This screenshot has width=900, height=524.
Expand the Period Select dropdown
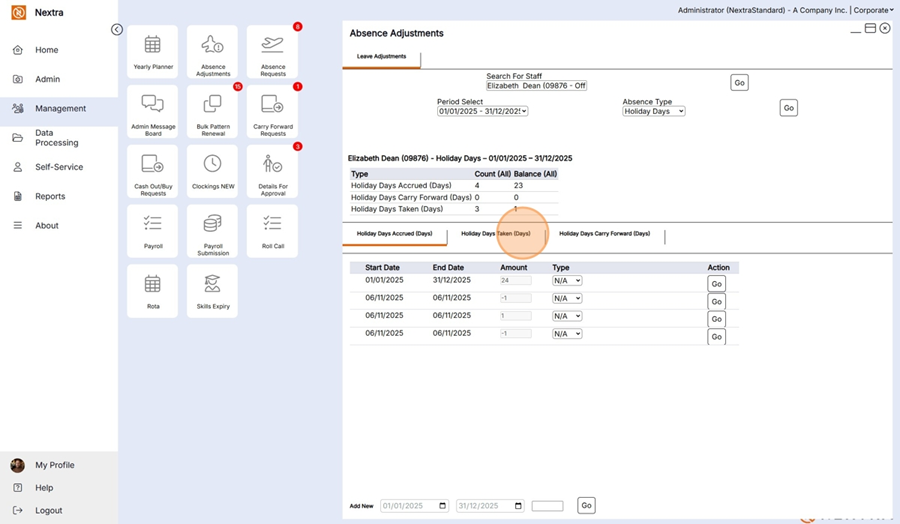pos(482,111)
